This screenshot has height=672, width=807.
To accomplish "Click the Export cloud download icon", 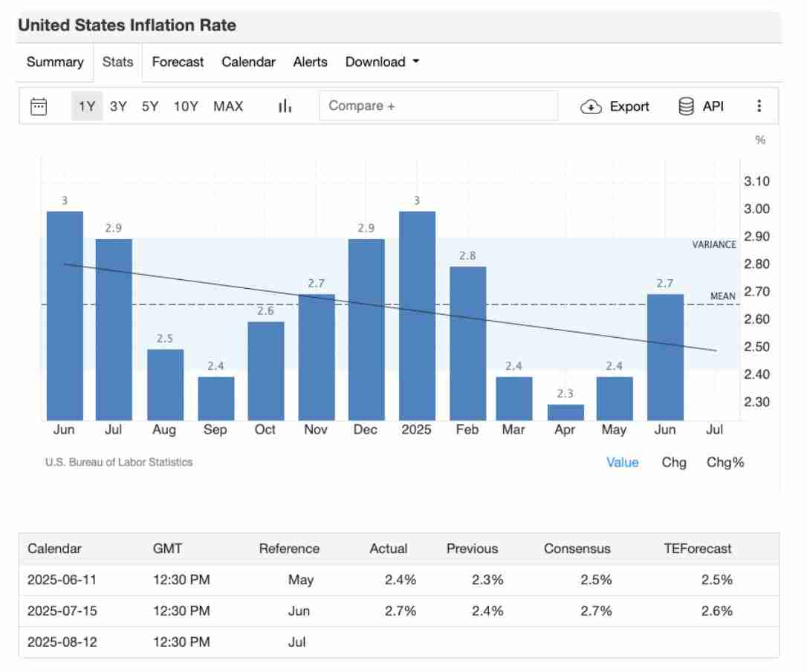I will coord(590,106).
